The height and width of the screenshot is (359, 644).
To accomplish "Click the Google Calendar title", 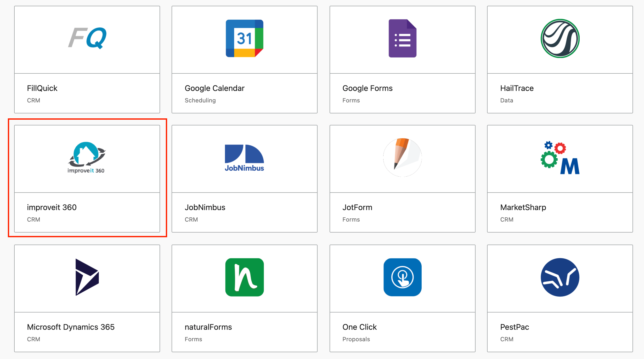I will coord(214,88).
